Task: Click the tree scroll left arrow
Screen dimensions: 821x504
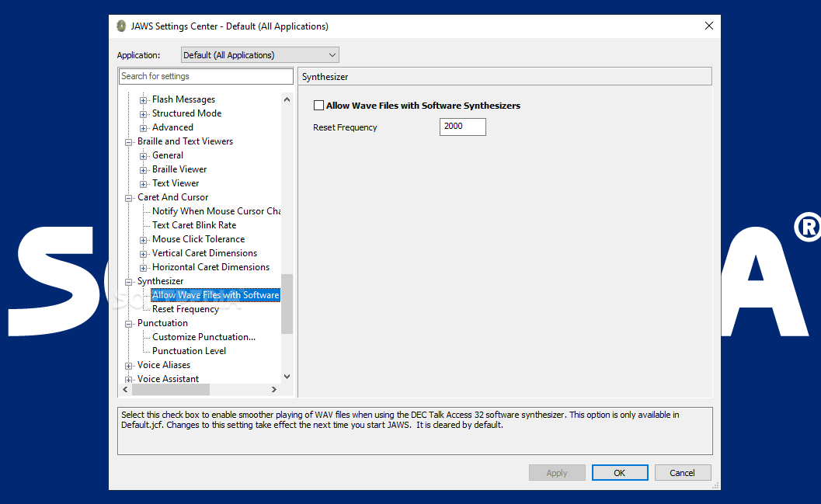Action: (x=125, y=389)
